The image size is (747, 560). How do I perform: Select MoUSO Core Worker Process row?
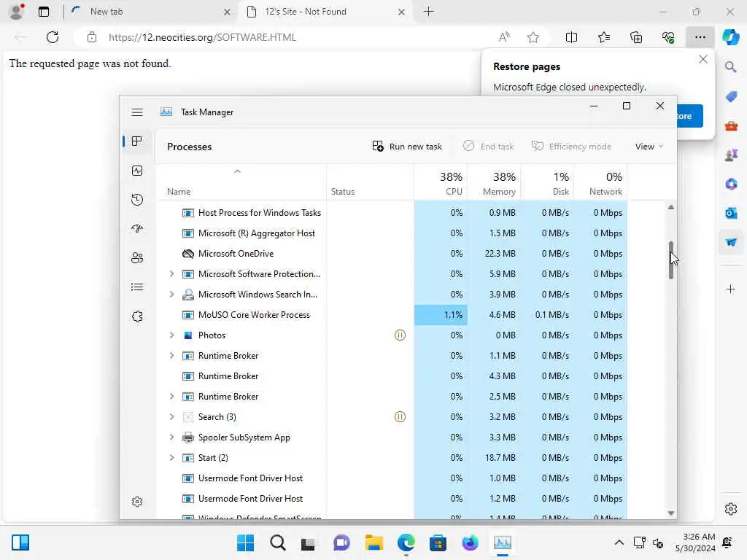point(392,315)
